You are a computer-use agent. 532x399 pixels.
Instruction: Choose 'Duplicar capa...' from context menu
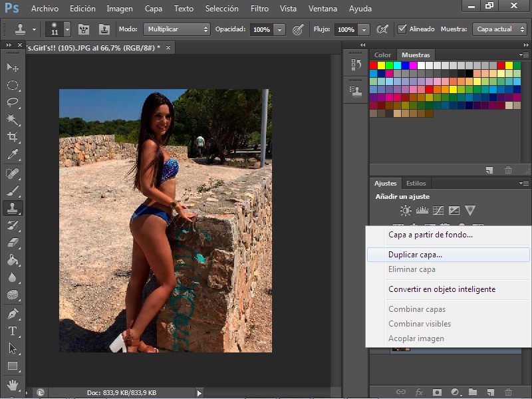click(415, 255)
